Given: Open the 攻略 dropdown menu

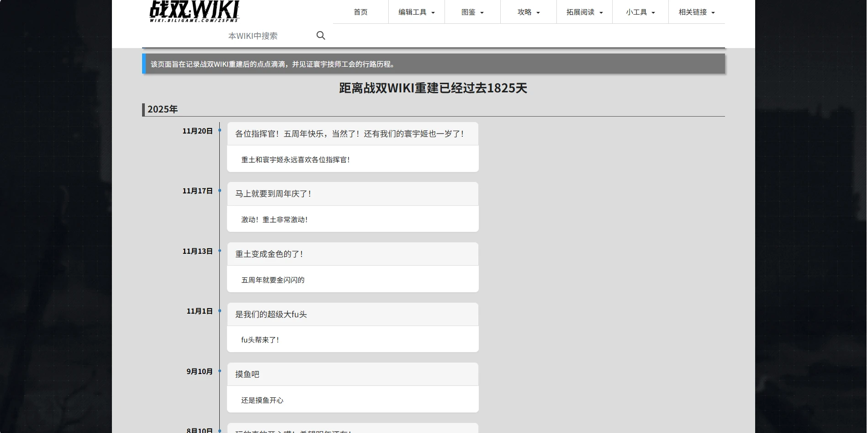Looking at the screenshot, I should pos(528,12).
